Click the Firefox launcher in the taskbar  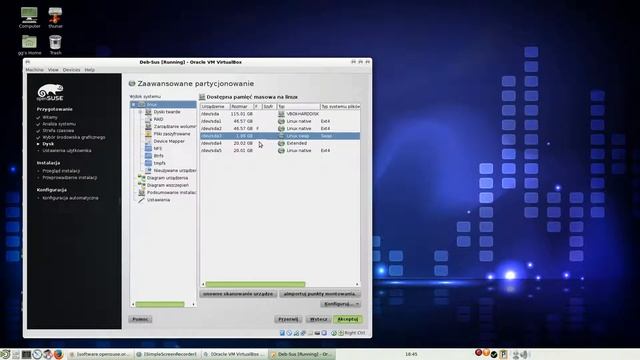point(58,354)
